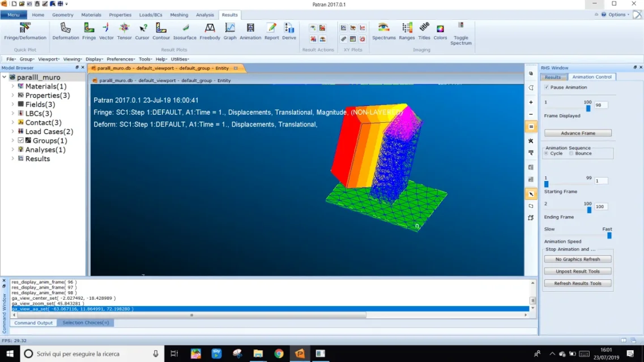644x362 pixels.
Task: Expand the Analyses(1) tree node
Action: (12, 150)
